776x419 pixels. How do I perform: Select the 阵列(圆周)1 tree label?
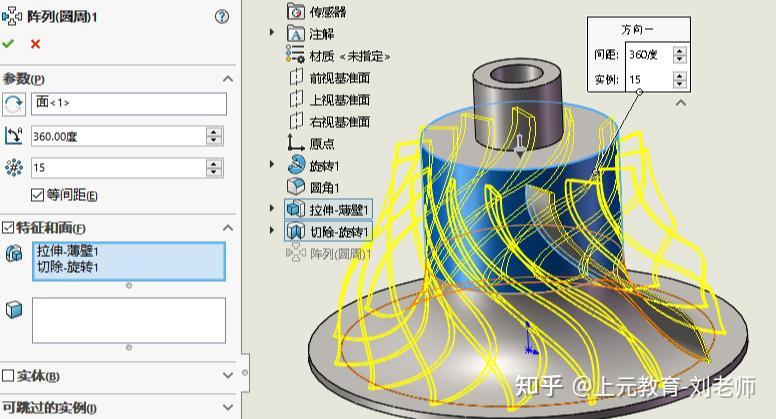pyautogui.click(x=340, y=254)
